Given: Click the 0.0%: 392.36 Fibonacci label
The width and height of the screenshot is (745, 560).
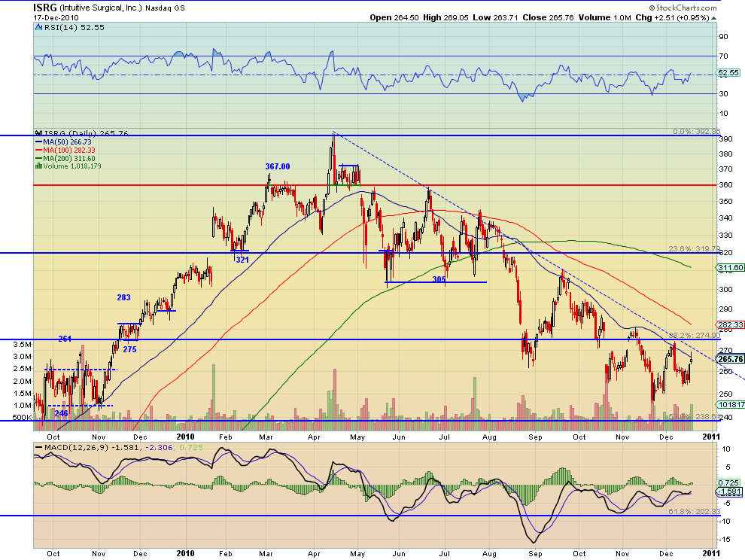Looking at the screenshot, I should [697, 132].
